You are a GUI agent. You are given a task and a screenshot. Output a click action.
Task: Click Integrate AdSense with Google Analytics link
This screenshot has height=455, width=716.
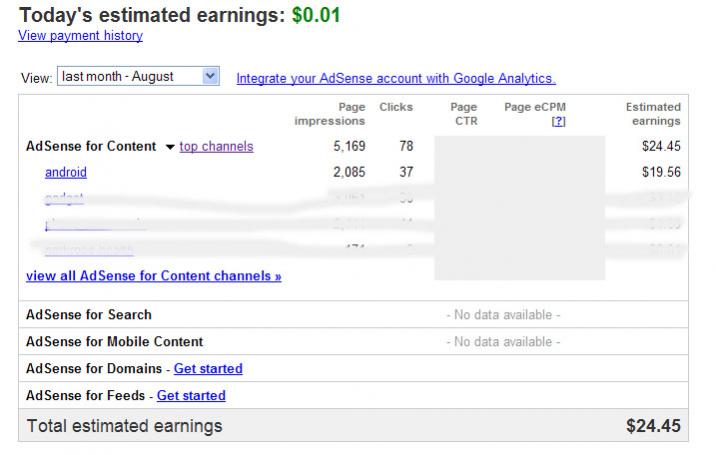pyautogui.click(x=396, y=78)
